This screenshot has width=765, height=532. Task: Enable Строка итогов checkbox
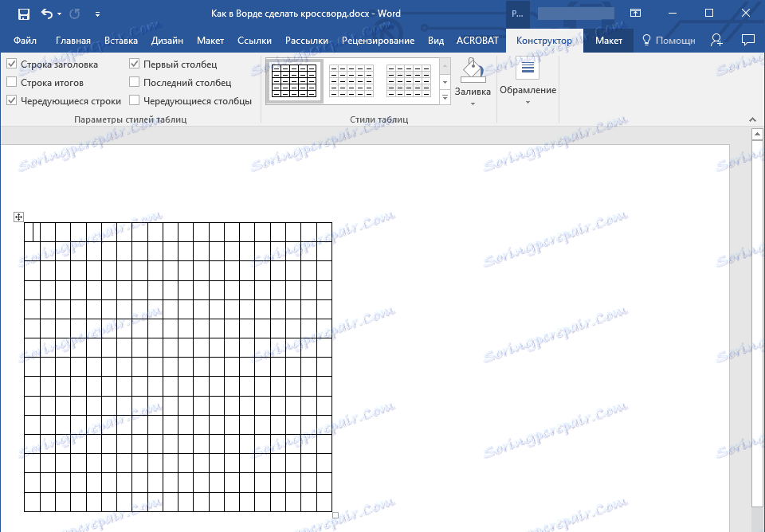pyautogui.click(x=12, y=82)
